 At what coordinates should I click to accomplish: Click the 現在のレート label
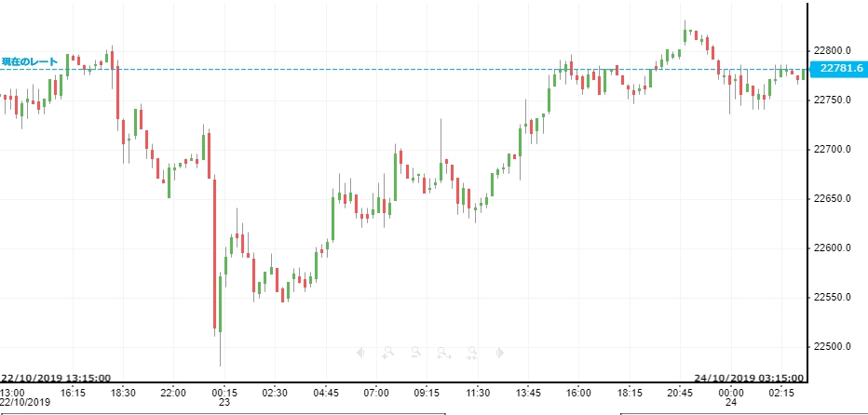coord(30,61)
